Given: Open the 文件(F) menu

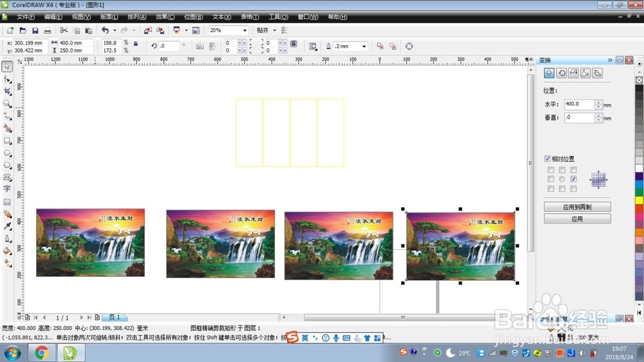Looking at the screenshot, I should point(26,17).
